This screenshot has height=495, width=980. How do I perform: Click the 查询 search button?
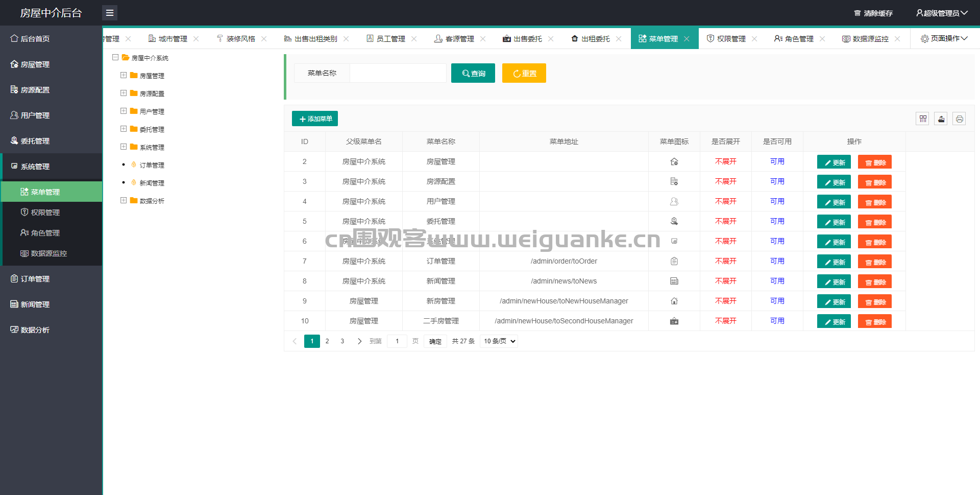click(473, 73)
